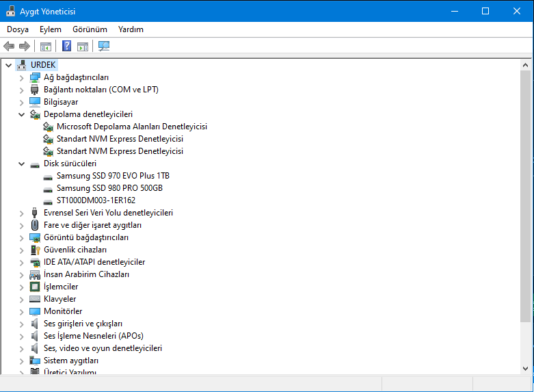Click the Device Manager title bar icon

(x=10, y=11)
